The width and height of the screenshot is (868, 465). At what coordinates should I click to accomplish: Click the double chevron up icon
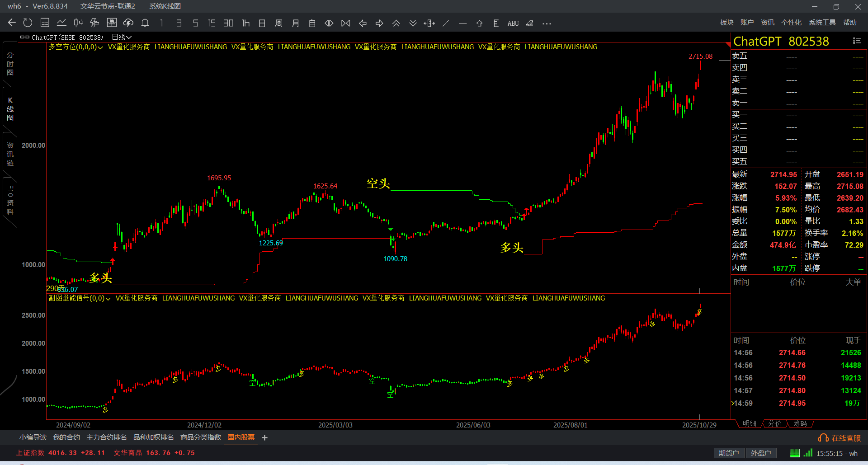(x=396, y=23)
